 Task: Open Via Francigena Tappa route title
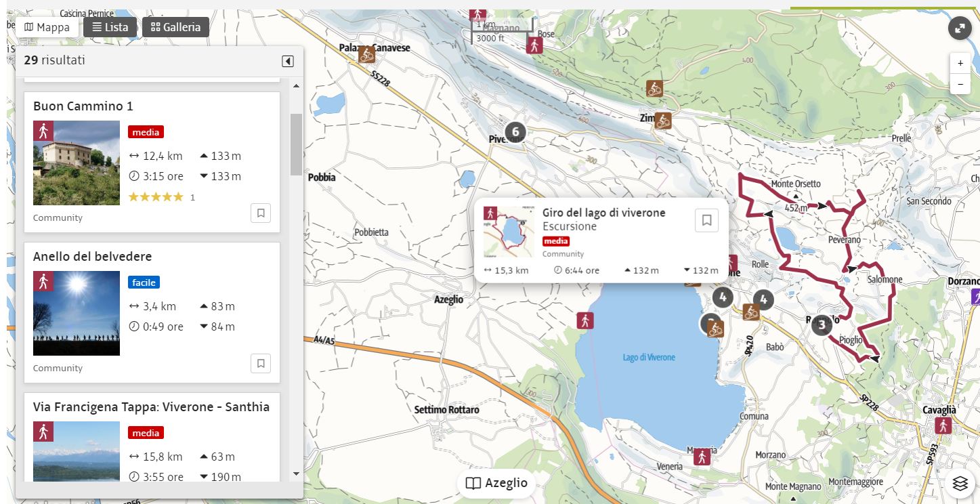[x=151, y=407]
